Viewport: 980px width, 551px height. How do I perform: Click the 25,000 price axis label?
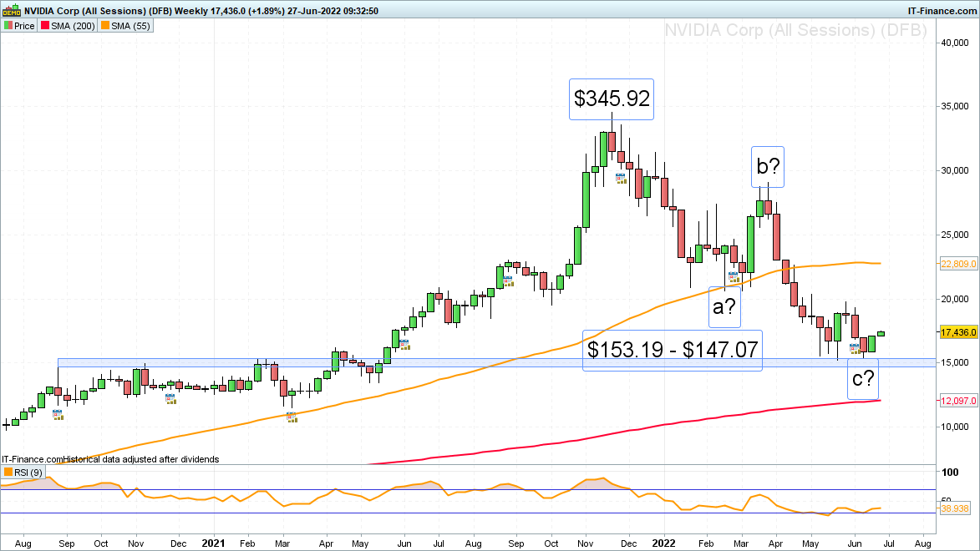point(955,235)
